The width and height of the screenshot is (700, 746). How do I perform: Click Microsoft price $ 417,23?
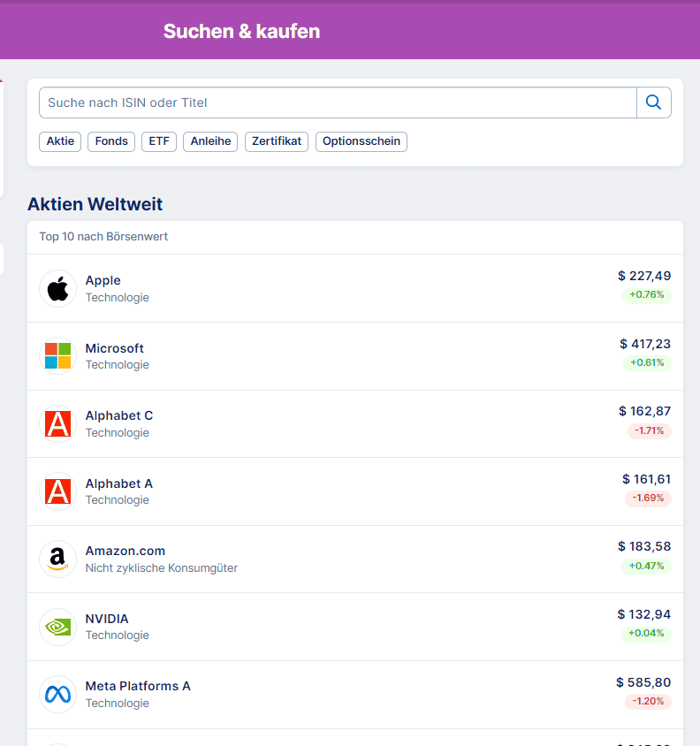click(645, 344)
